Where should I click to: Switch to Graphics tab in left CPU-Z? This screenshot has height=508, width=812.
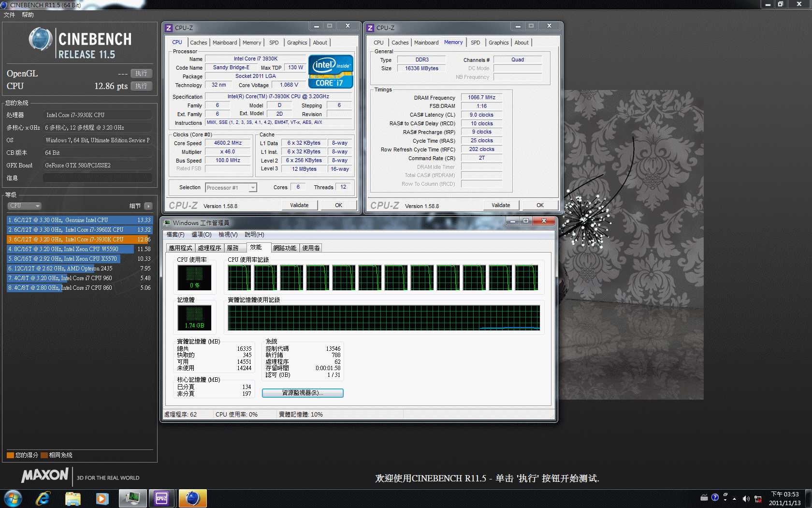297,43
